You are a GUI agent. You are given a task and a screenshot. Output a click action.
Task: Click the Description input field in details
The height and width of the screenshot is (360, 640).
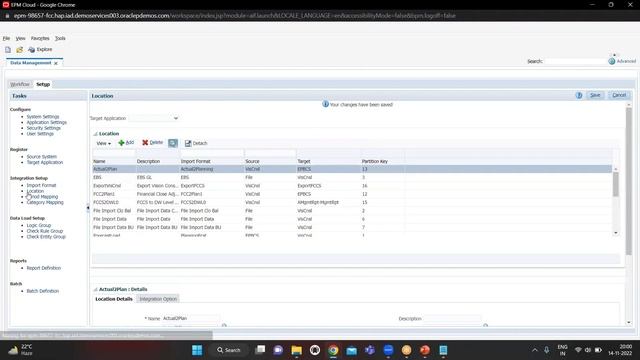(452, 319)
